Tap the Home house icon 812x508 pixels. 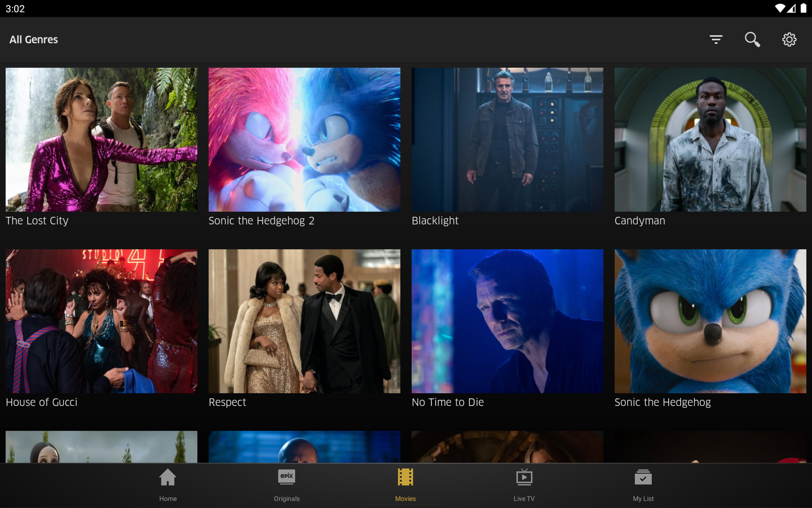[x=168, y=477]
